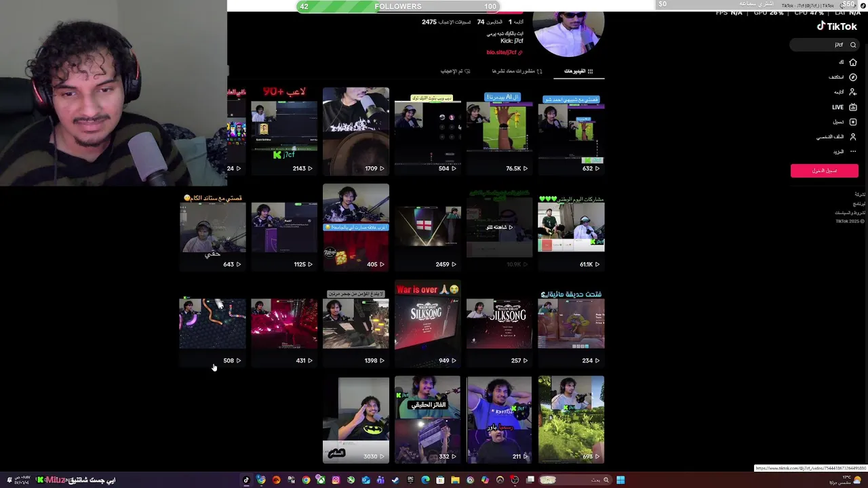This screenshot has height=488, width=868.
Task: Open Overwatch icon in taskbar
Action: pyautogui.click(x=500, y=480)
